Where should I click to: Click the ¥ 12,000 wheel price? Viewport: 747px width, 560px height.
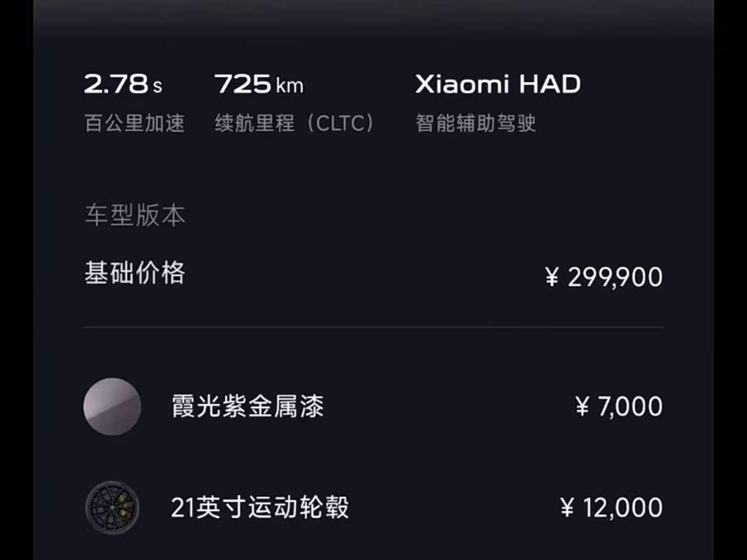tap(612, 508)
